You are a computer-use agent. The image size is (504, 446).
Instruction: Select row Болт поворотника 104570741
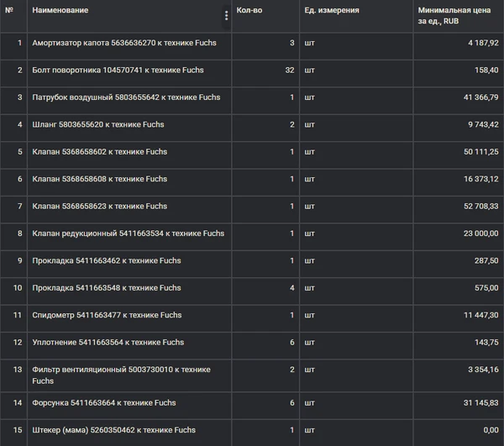coord(252,73)
